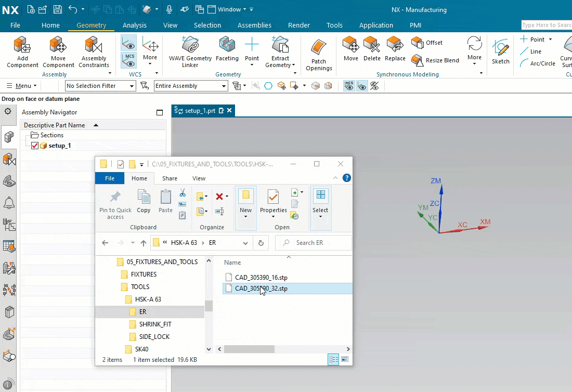Select the CAD_305390_16.stp file
Viewport: 572px width, 392px height.
261,278
